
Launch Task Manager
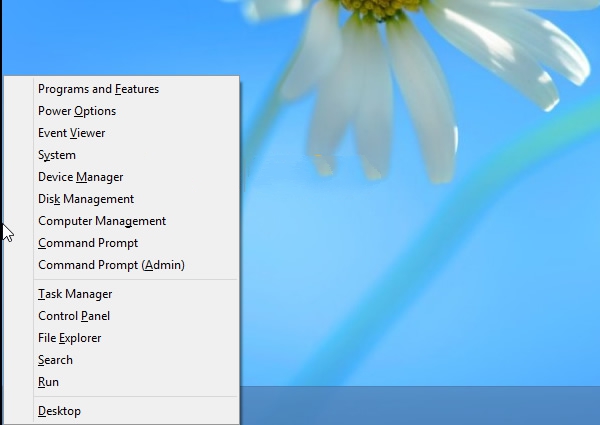click(75, 294)
